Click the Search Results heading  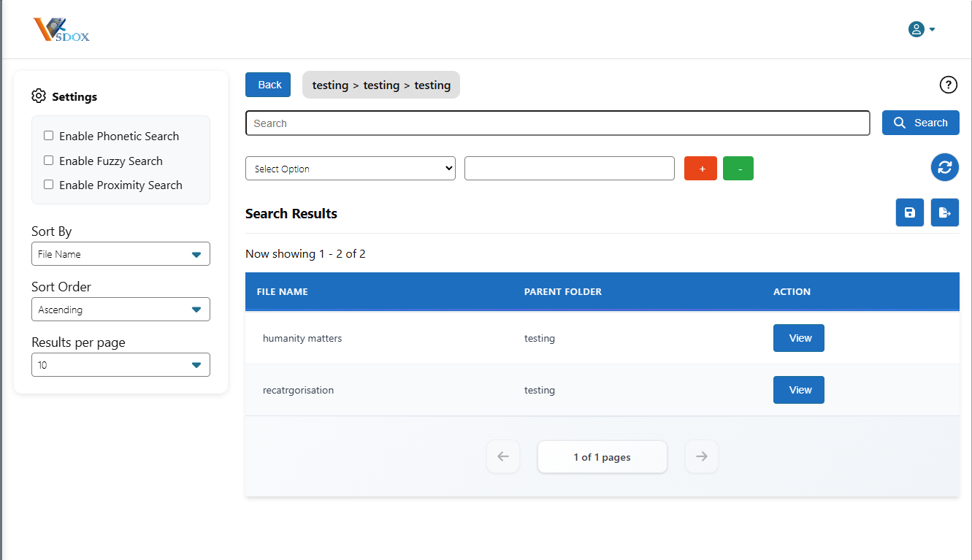[x=291, y=213]
